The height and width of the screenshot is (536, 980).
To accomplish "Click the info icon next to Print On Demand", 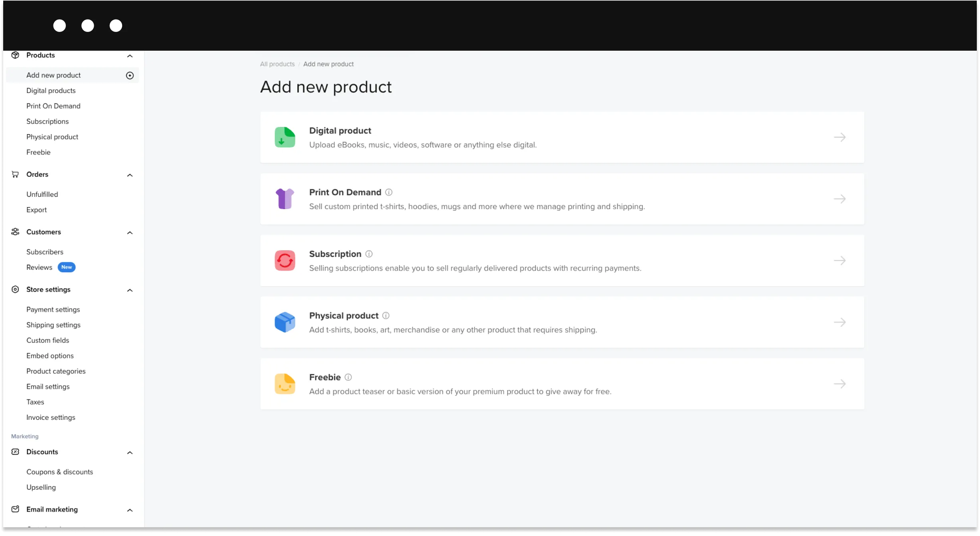I will point(389,192).
